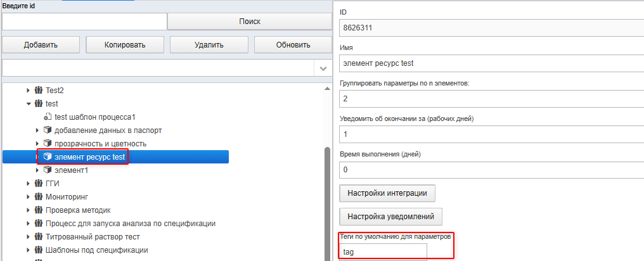Click Процесс для запуска анализа group icon

[x=39, y=224]
